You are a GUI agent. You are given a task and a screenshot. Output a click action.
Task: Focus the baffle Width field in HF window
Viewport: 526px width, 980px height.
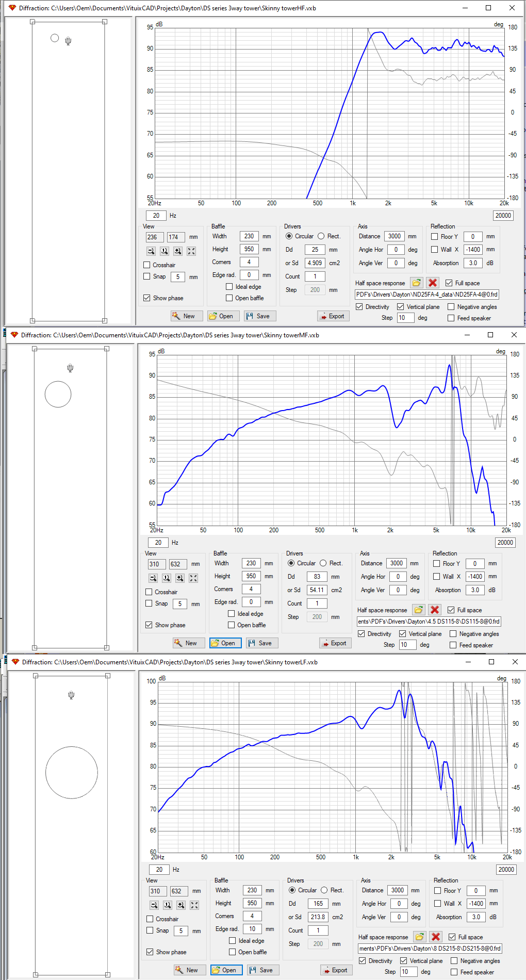tap(250, 236)
